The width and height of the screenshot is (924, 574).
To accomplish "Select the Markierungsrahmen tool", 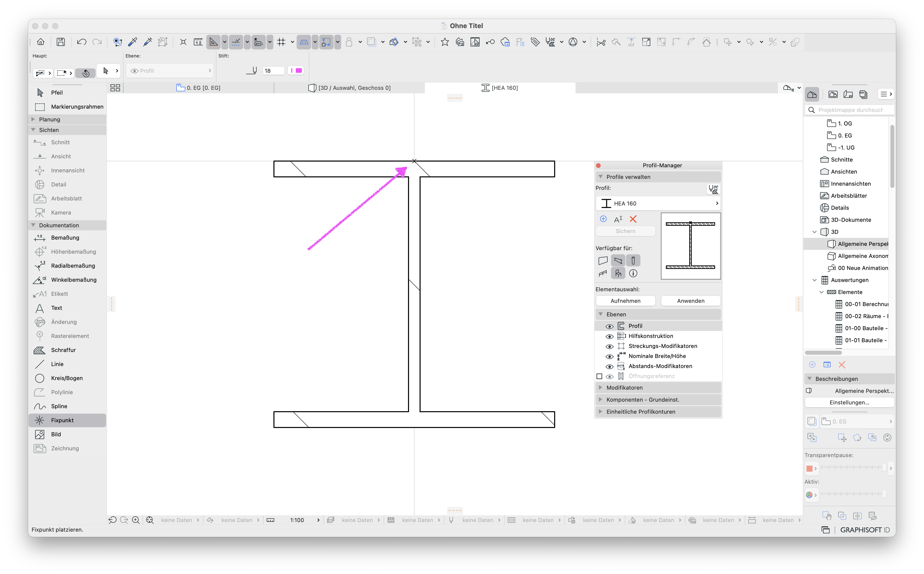I will 67,107.
